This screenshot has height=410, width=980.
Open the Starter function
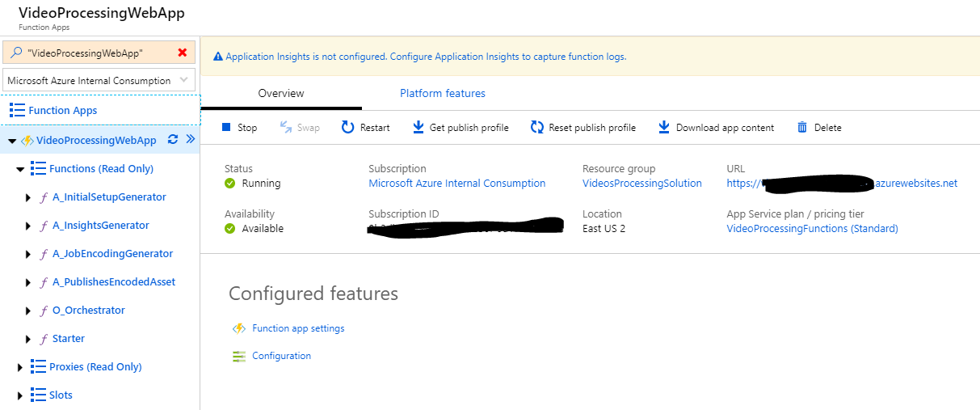tap(69, 339)
